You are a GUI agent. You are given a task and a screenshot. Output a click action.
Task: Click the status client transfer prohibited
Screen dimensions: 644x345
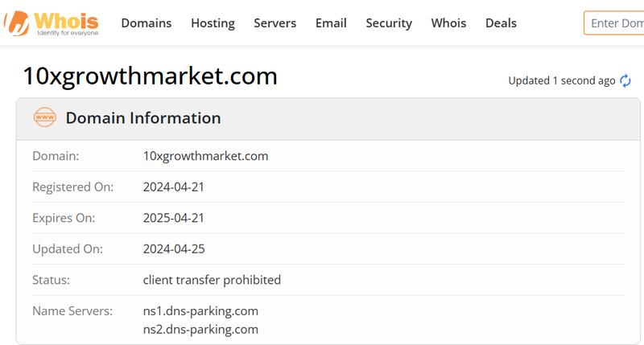click(x=212, y=280)
